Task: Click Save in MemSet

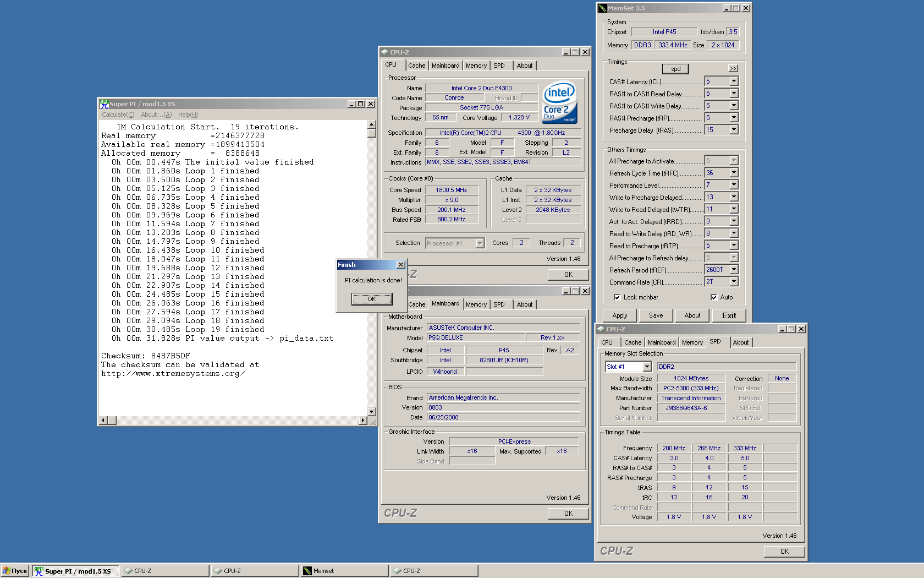Action: [x=656, y=315]
